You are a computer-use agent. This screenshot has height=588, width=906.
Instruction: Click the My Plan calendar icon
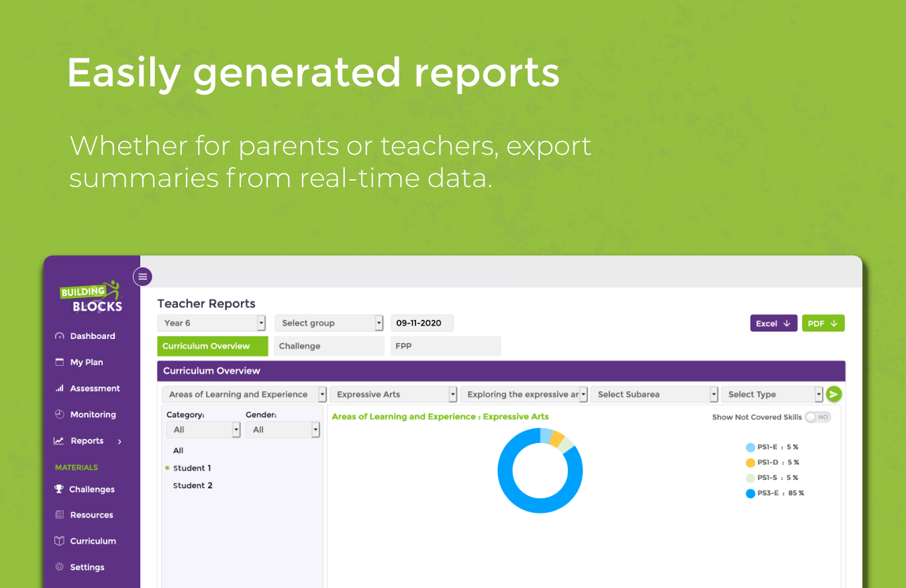(x=59, y=362)
